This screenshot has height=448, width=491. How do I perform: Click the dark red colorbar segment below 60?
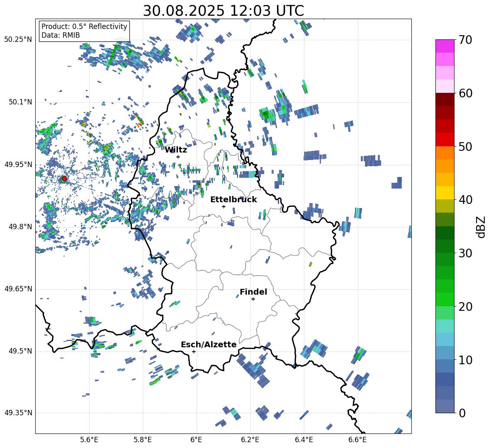pos(445,100)
